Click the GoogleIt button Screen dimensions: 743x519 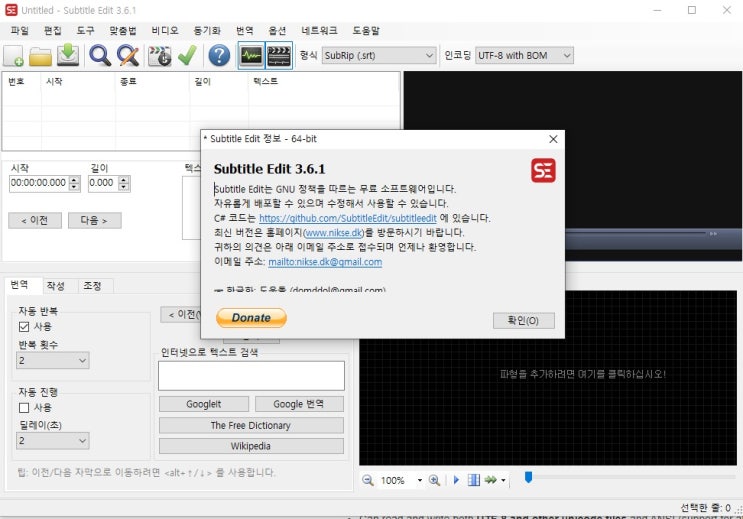click(204, 404)
